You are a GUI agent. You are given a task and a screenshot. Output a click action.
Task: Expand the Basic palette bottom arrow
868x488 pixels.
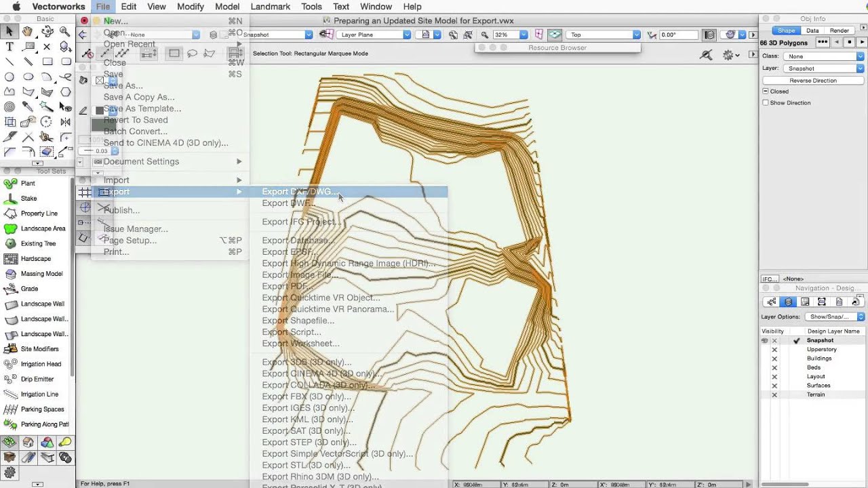pyautogui.click(x=37, y=163)
